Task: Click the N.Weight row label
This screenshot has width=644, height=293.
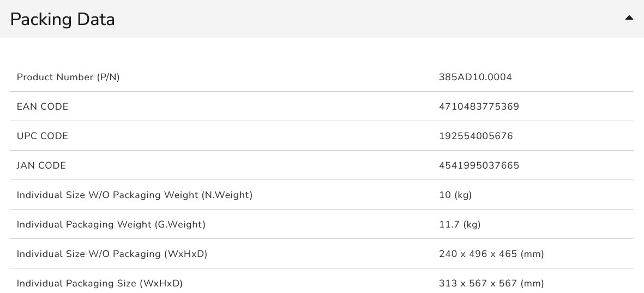Action: point(135,195)
